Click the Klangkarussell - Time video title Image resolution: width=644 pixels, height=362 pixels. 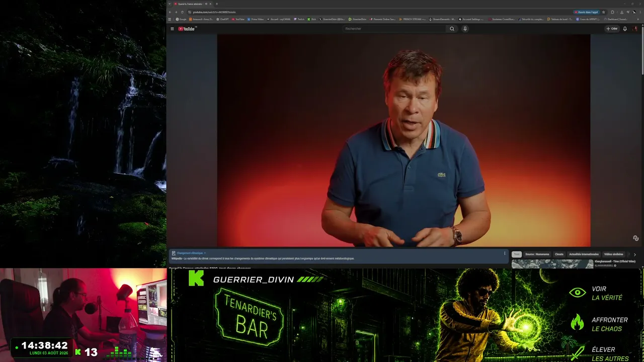615,261
